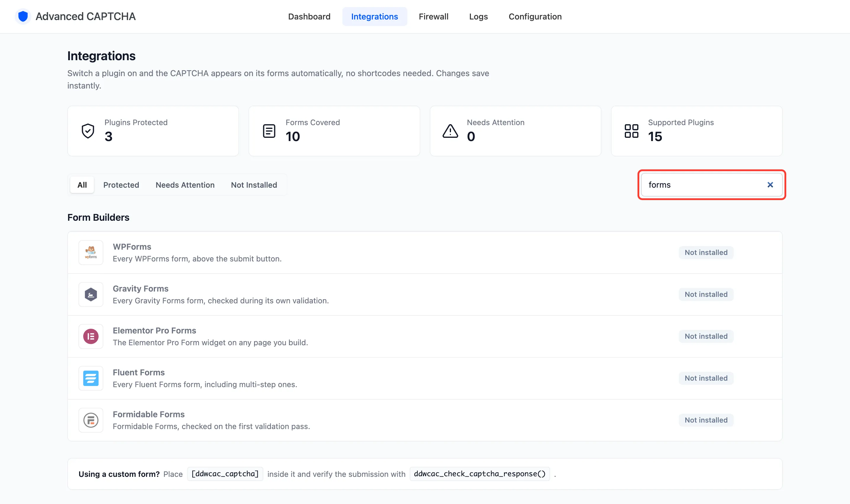Click the Supported Plugins value 15
Image resolution: width=850 pixels, height=504 pixels.
[655, 137]
